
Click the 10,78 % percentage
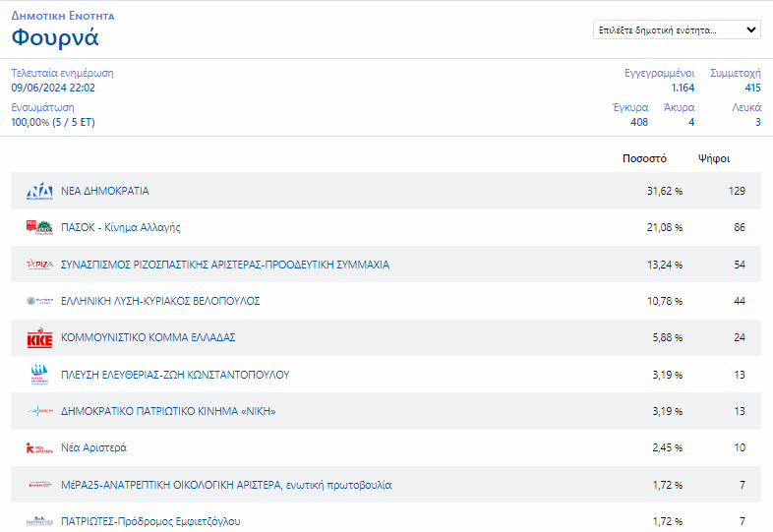[x=665, y=301]
